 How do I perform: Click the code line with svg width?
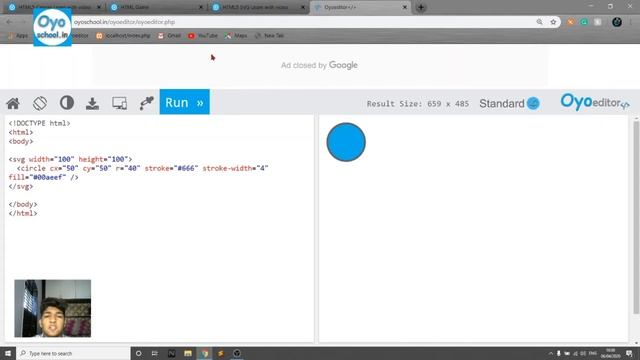70,159
